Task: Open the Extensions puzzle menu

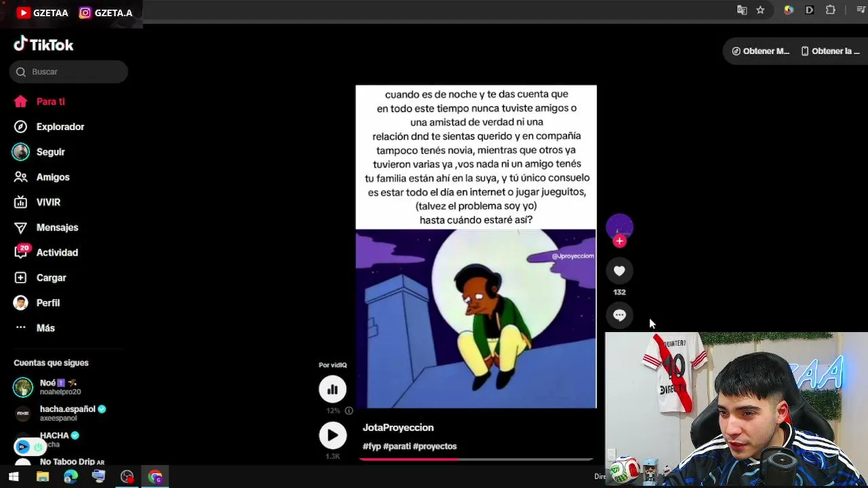Action: pyautogui.click(x=831, y=10)
